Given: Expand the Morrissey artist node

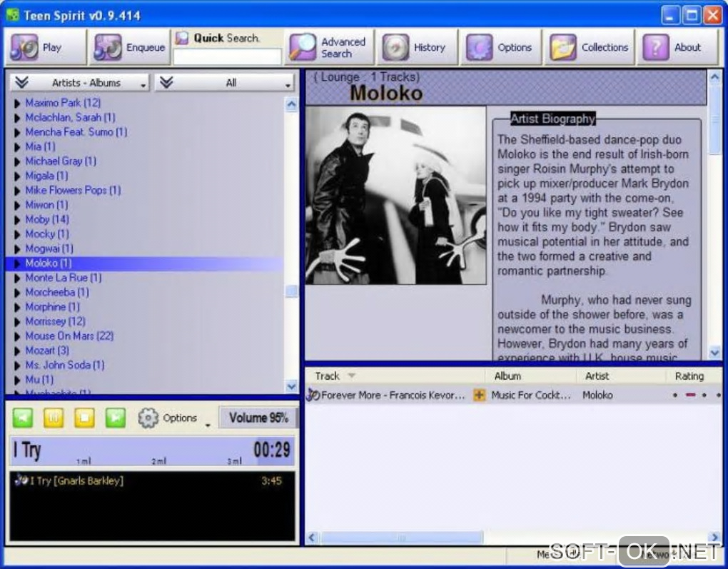Looking at the screenshot, I should click(17, 321).
